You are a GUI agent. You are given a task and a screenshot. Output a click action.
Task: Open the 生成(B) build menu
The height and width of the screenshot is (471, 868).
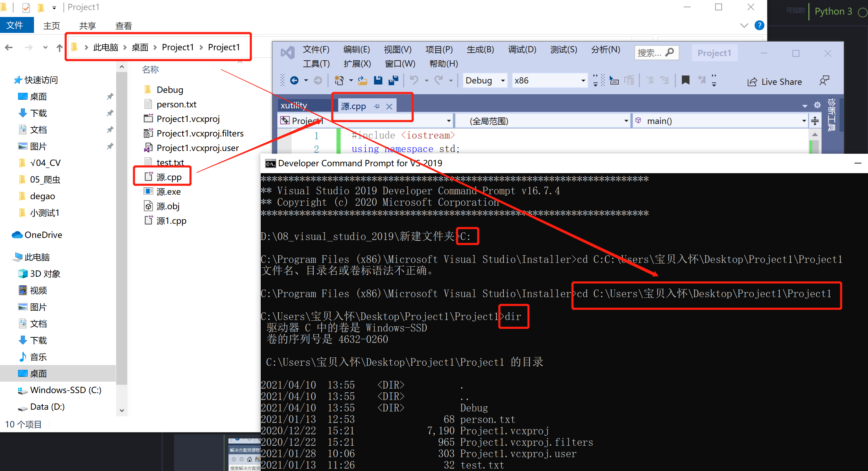click(480, 50)
